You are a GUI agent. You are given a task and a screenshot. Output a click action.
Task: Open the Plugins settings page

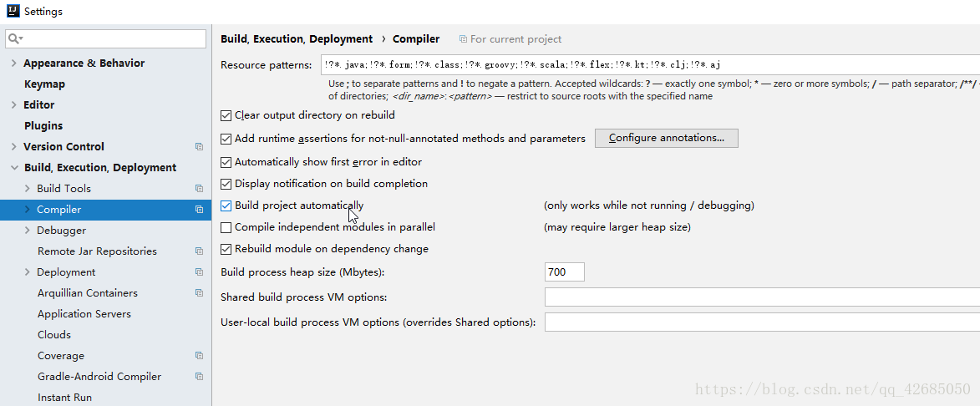point(43,126)
